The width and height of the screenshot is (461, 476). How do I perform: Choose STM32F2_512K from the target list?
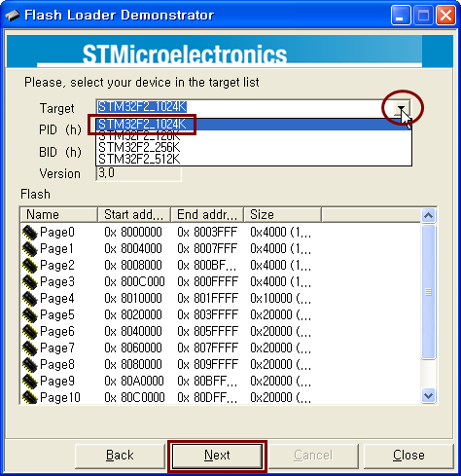coord(139,160)
